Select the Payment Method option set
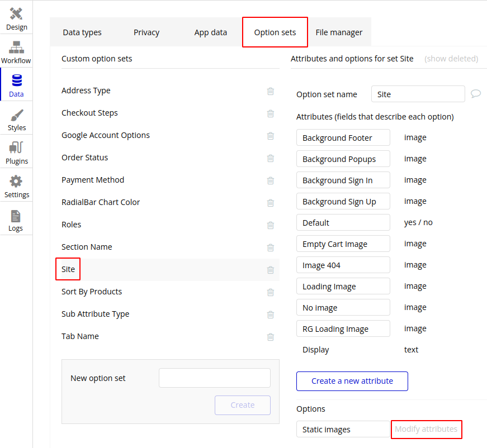Image resolution: width=487 pixels, height=448 pixels. click(x=93, y=180)
